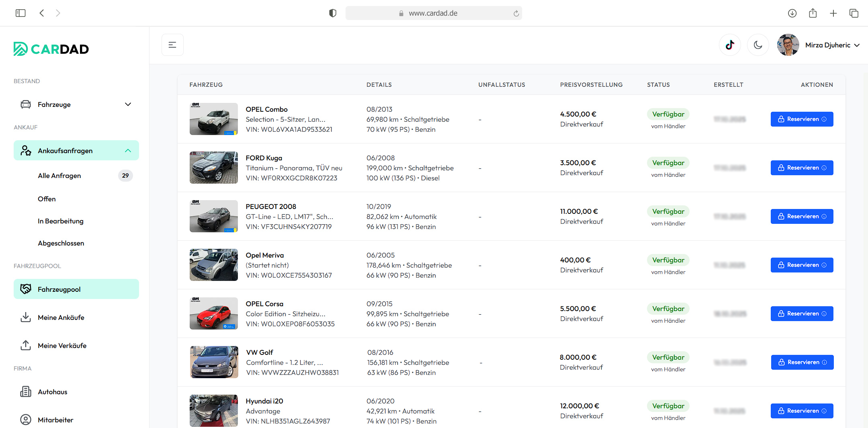Collapse sidebar using hamburger menu button
This screenshot has height=428, width=868.
point(172,45)
